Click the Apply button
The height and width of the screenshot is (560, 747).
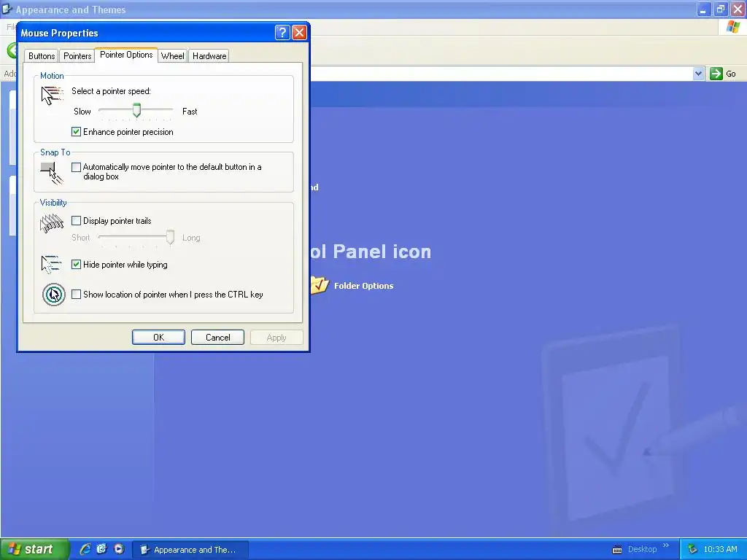[x=276, y=337]
